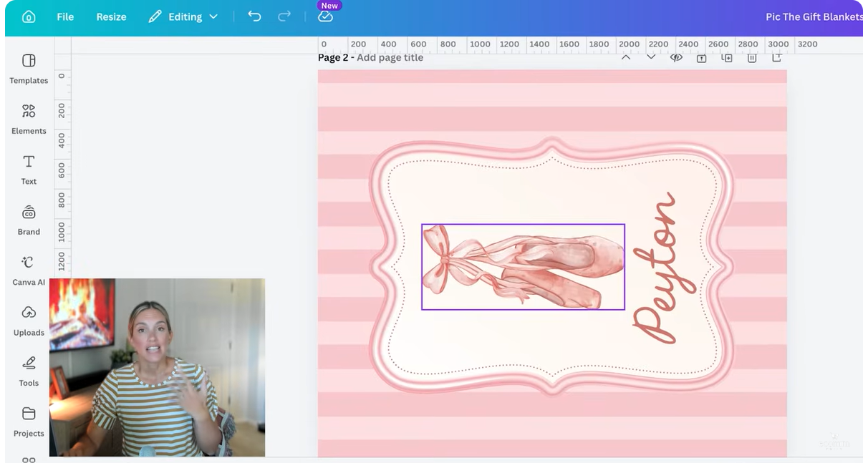Open the Canva AI panel
868x463 pixels.
pos(29,271)
